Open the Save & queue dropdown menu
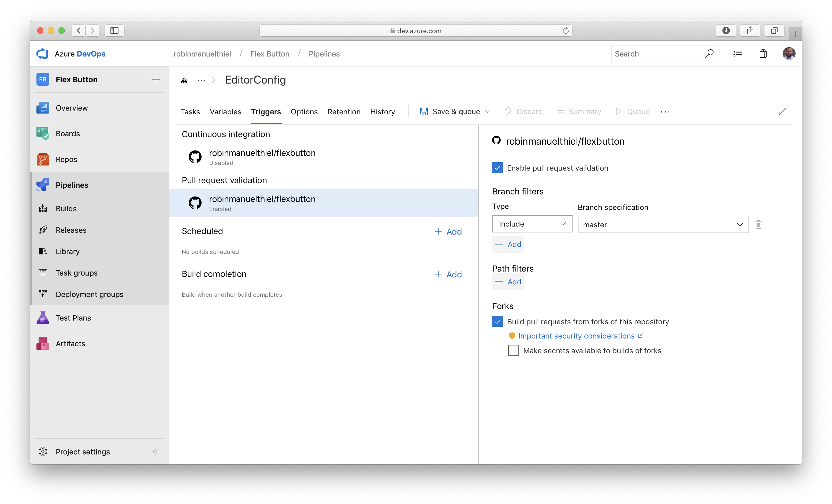The height and width of the screenshot is (504, 832). (487, 111)
